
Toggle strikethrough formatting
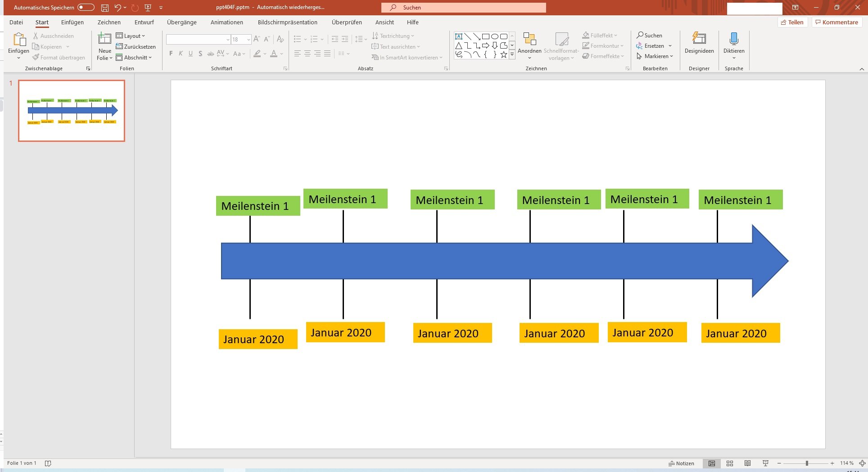pos(210,54)
